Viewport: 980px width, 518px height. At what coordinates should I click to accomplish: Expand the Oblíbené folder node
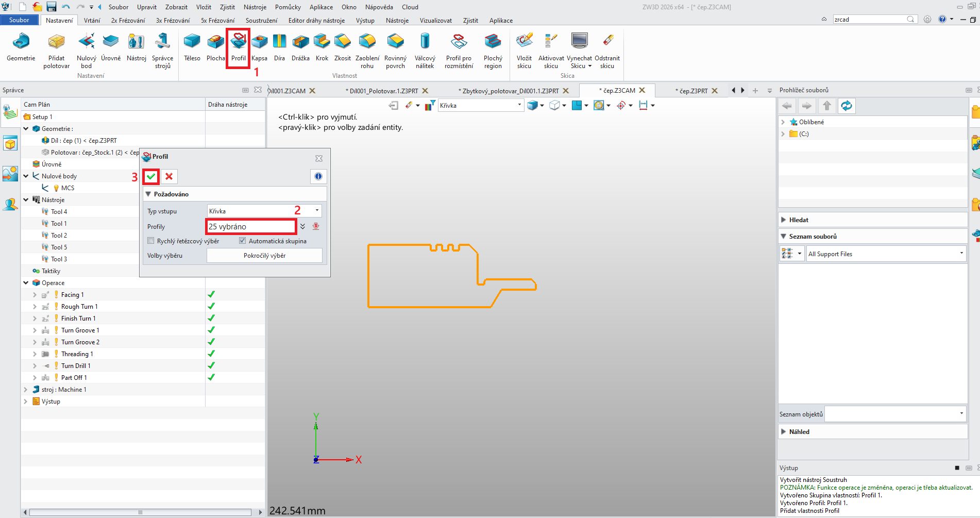[x=783, y=122]
